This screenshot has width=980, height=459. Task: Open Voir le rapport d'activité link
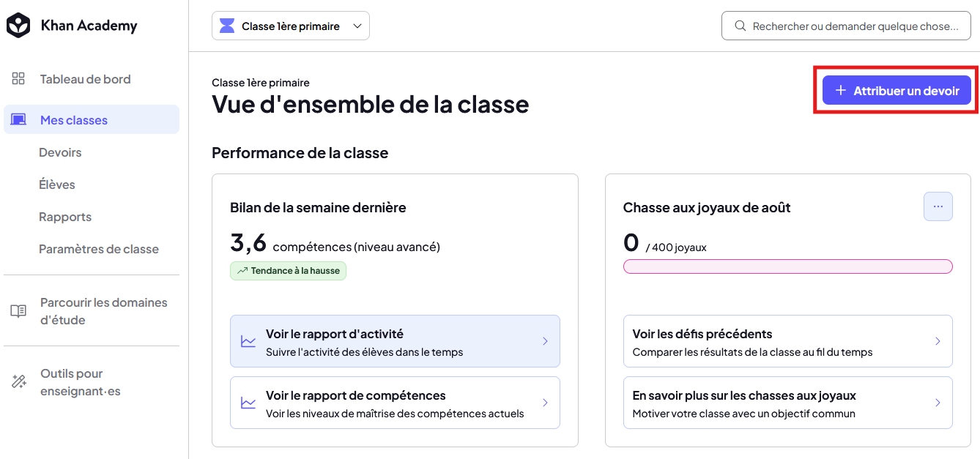coord(395,341)
